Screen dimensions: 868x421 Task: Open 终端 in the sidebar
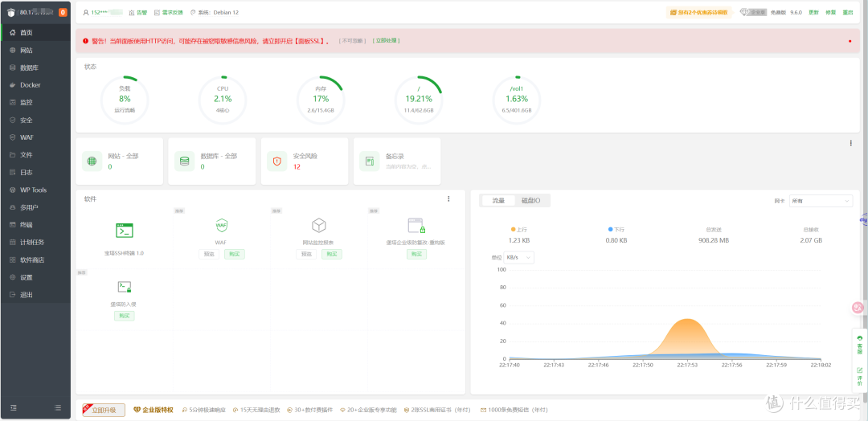click(x=36, y=225)
